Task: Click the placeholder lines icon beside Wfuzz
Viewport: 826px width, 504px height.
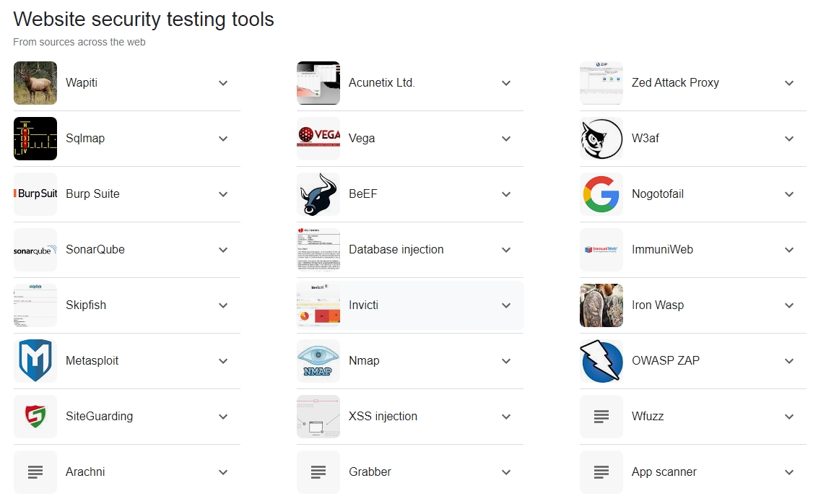Action: tap(601, 417)
